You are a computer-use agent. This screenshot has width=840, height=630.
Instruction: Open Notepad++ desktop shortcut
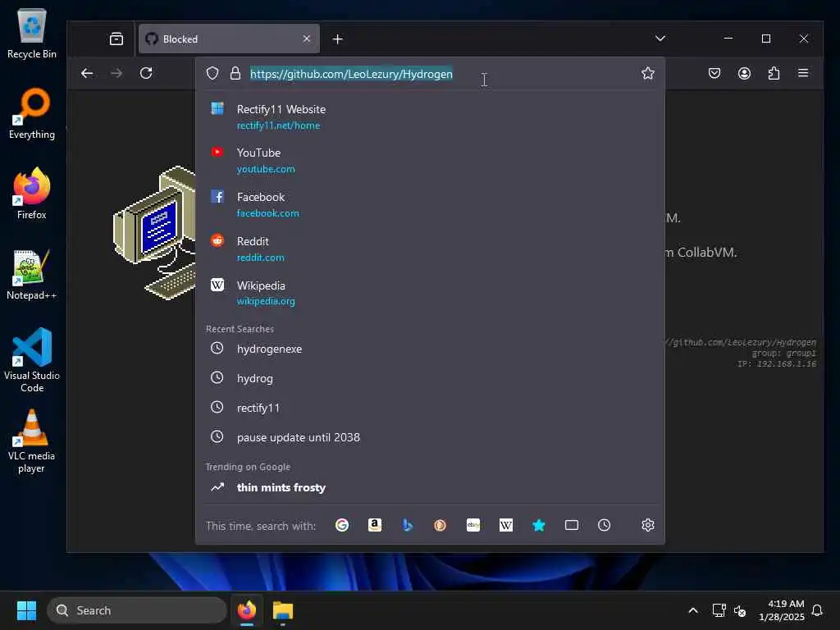(x=32, y=274)
